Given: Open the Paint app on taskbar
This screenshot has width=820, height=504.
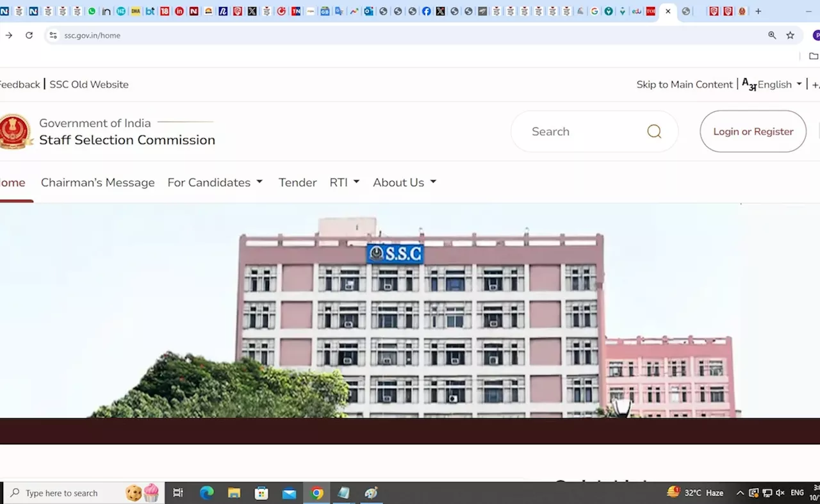Looking at the screenshot, I should click(372, 493).
